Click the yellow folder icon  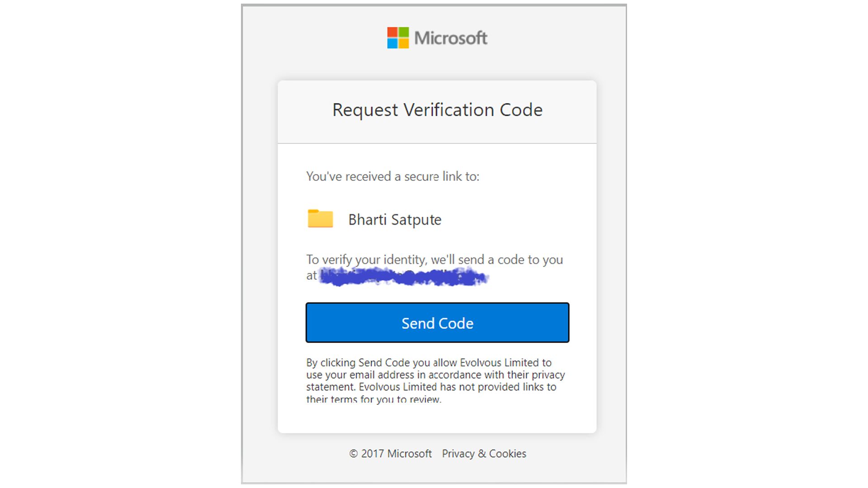point(320,219)
